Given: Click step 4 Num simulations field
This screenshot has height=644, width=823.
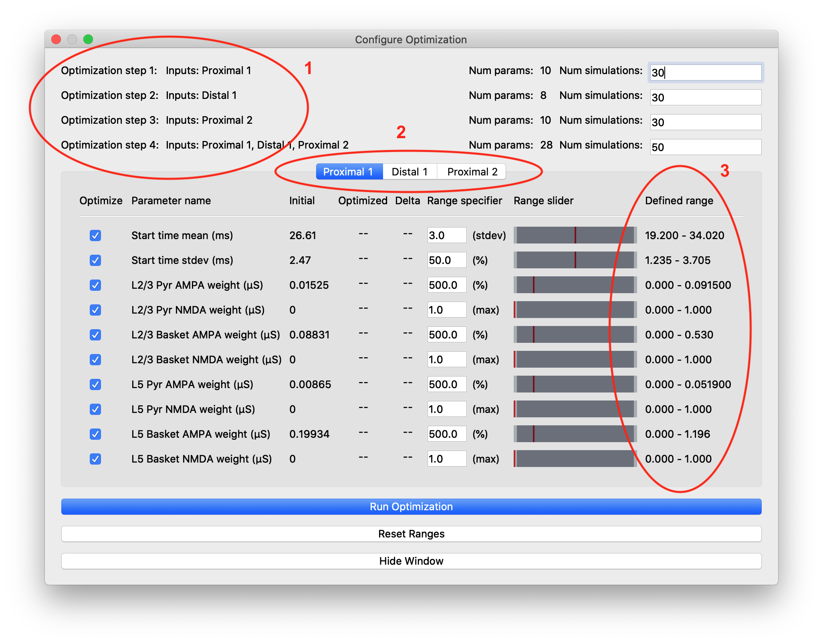Looking at the screenshot, I should point(705,147).
